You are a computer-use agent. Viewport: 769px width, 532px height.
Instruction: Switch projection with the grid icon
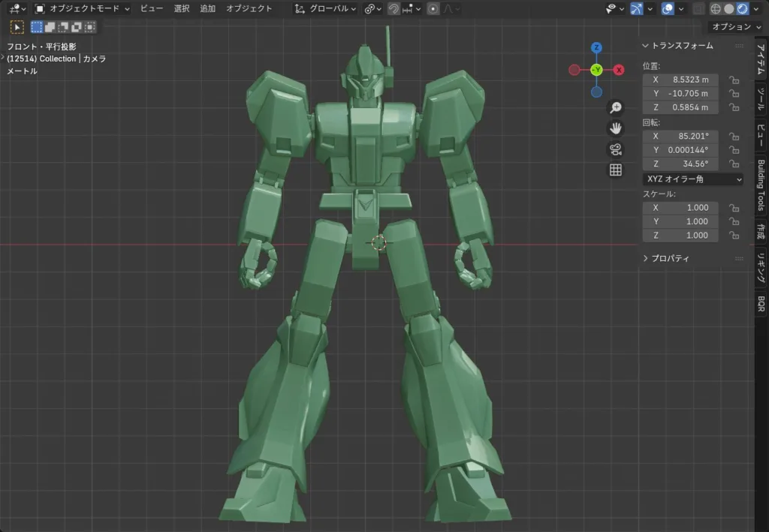click(x=616, y=170)
